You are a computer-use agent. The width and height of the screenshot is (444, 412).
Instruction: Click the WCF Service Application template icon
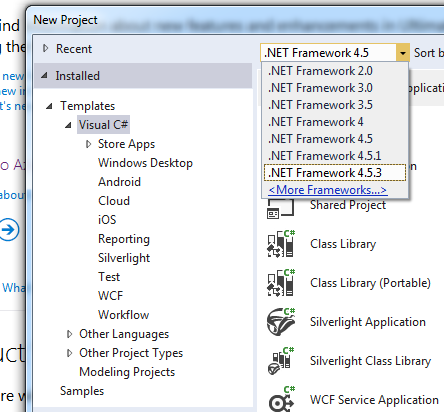coord(282,399)
